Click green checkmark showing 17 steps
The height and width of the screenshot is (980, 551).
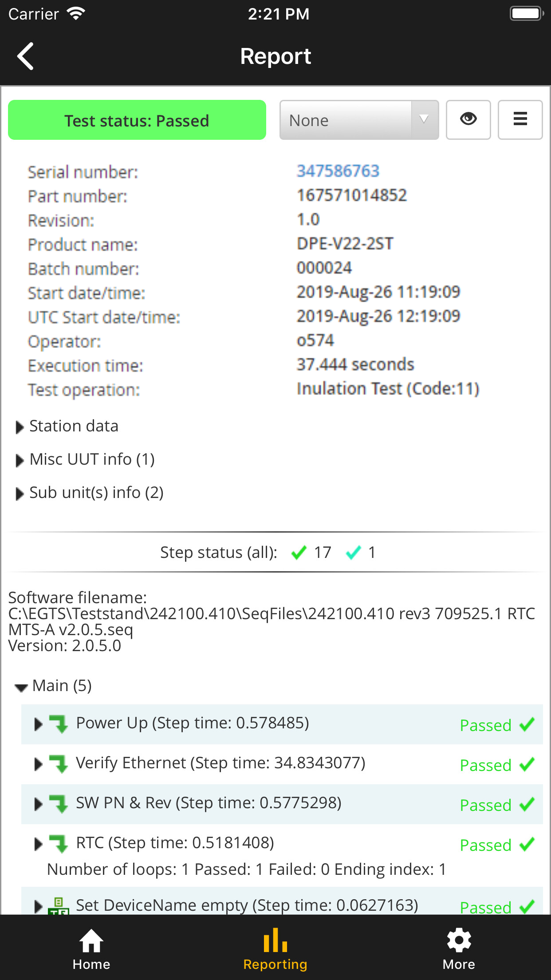click(x=299, y=553)
